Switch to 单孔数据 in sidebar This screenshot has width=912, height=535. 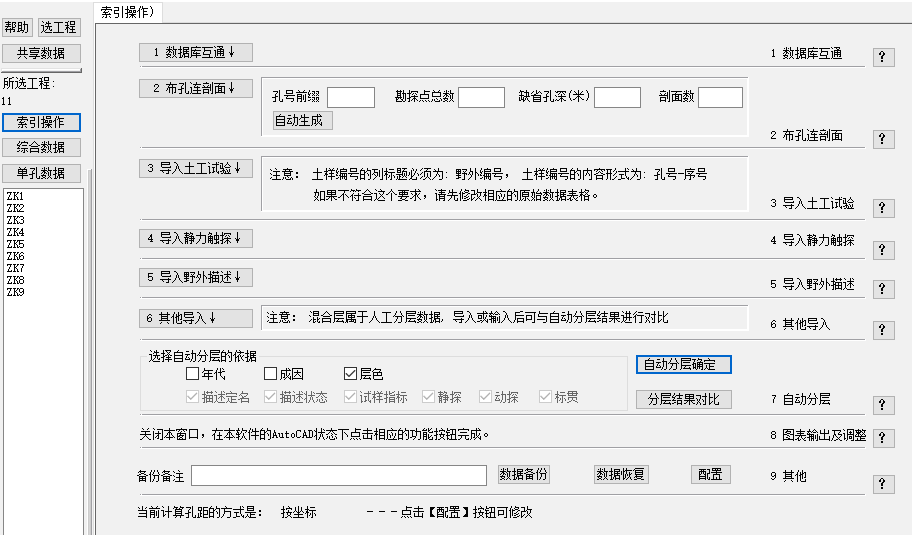pos(41,173)
